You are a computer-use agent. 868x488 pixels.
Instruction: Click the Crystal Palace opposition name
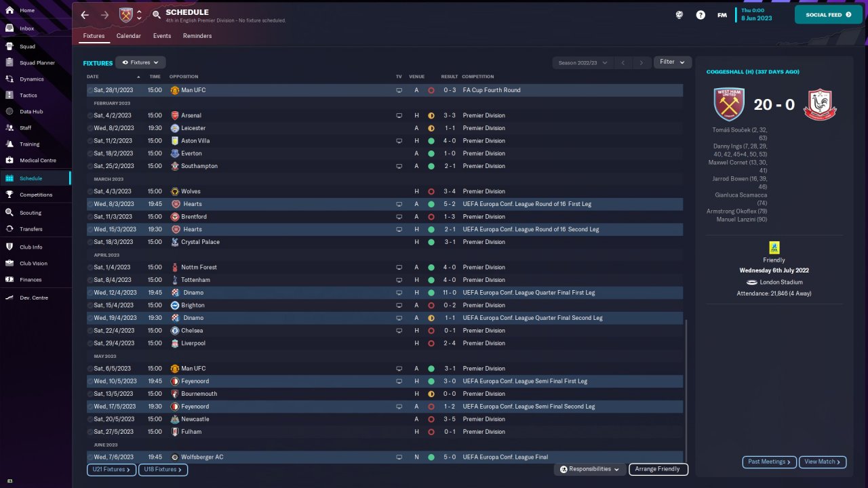click(x=200, y=242)
